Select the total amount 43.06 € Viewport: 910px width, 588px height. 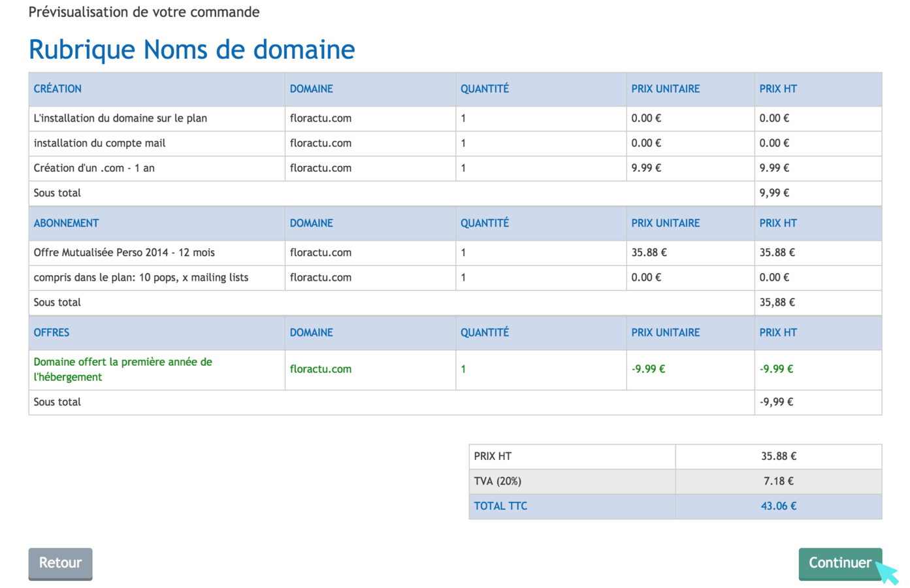[779, 506]
